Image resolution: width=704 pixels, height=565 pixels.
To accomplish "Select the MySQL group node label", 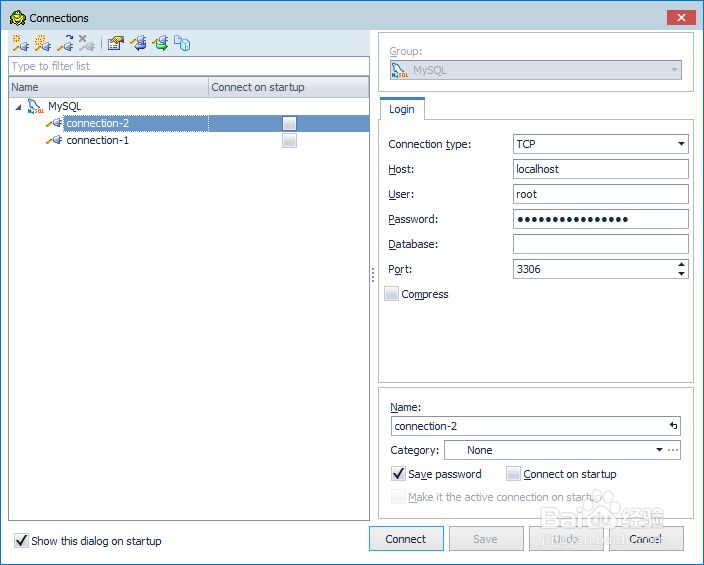I will point(65,106).
